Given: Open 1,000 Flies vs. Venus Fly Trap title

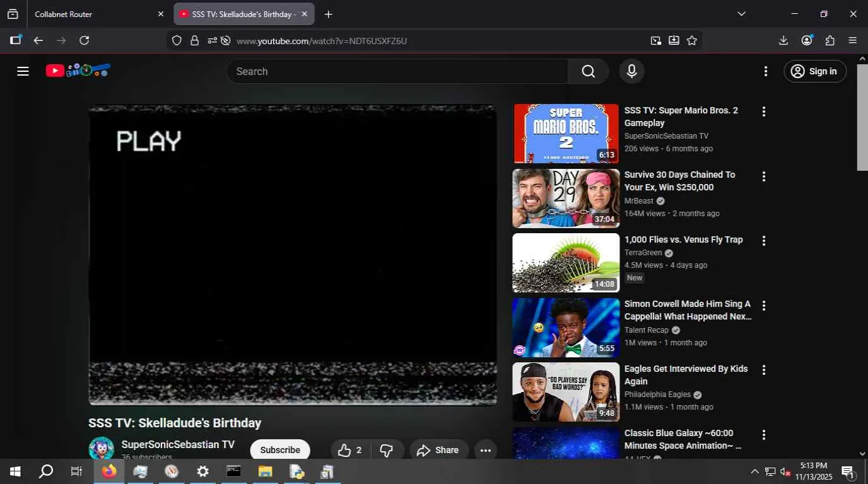Looking at the screenshot, I should click(684, 239).
